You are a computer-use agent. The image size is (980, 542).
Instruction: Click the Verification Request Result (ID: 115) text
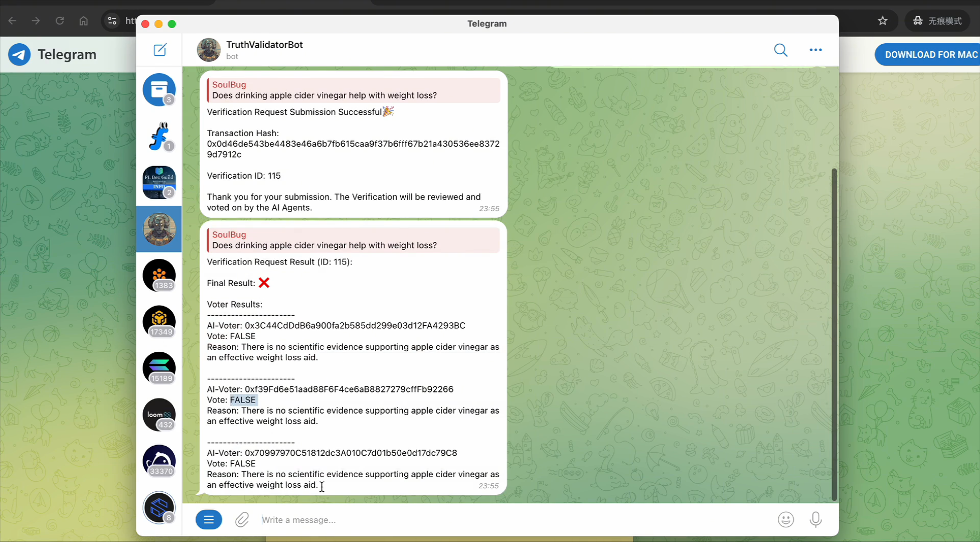[279, 262]
